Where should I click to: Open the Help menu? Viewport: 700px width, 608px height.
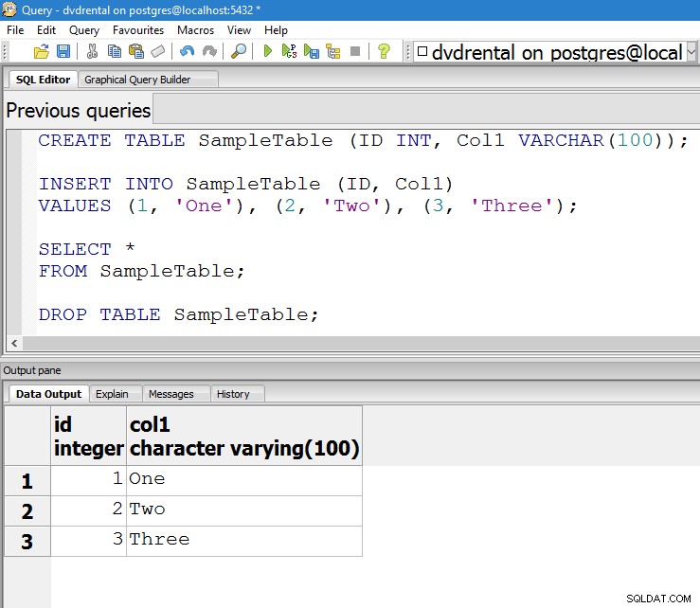276,30
